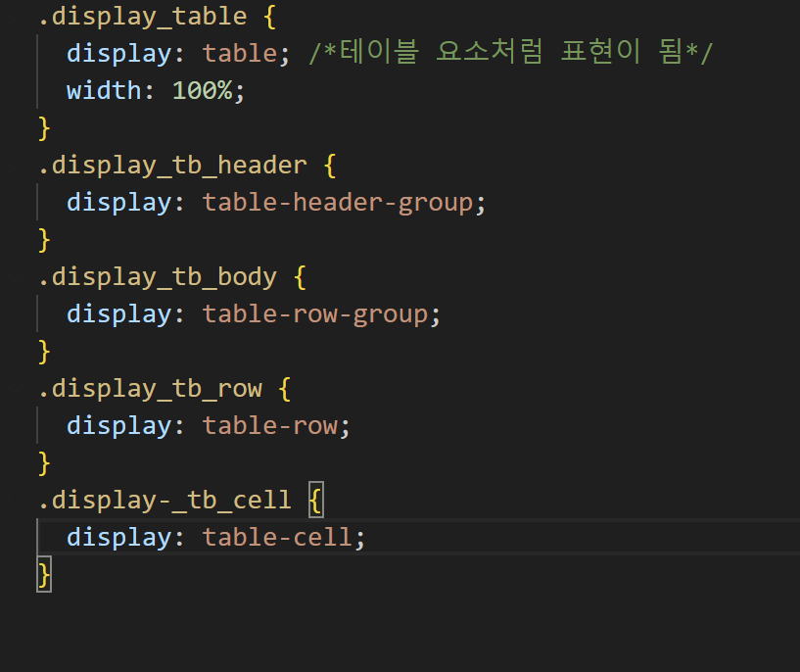Collapse the .display_tb_header rule fold chevron
The width and height of the screenshot is (800, 672).
tap(16, 166)
